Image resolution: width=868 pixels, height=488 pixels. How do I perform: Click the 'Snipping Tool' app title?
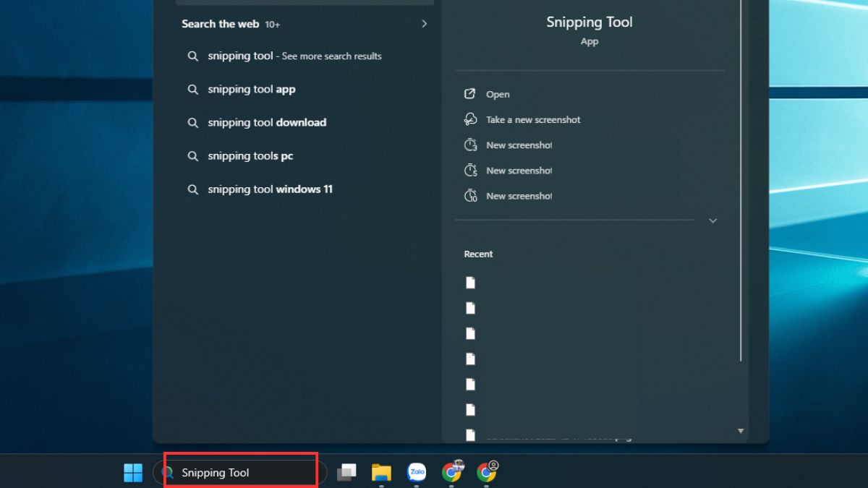point(590,22)
